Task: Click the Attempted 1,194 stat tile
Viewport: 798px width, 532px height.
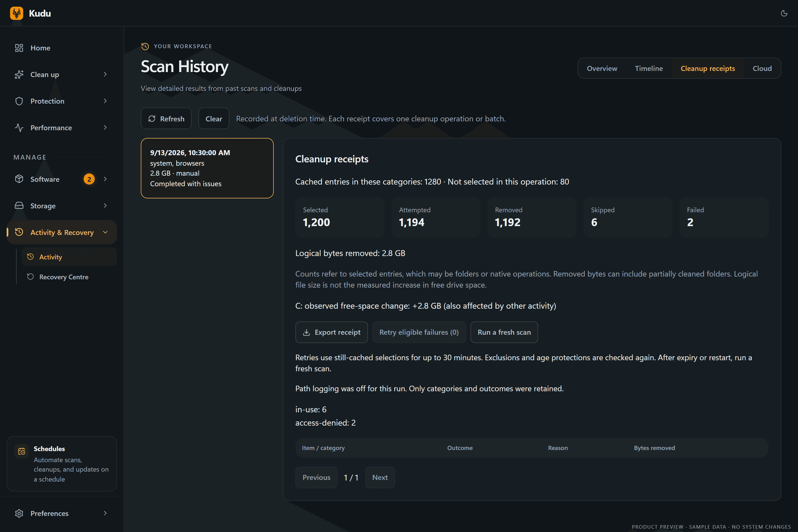Action: pos(436,218)
